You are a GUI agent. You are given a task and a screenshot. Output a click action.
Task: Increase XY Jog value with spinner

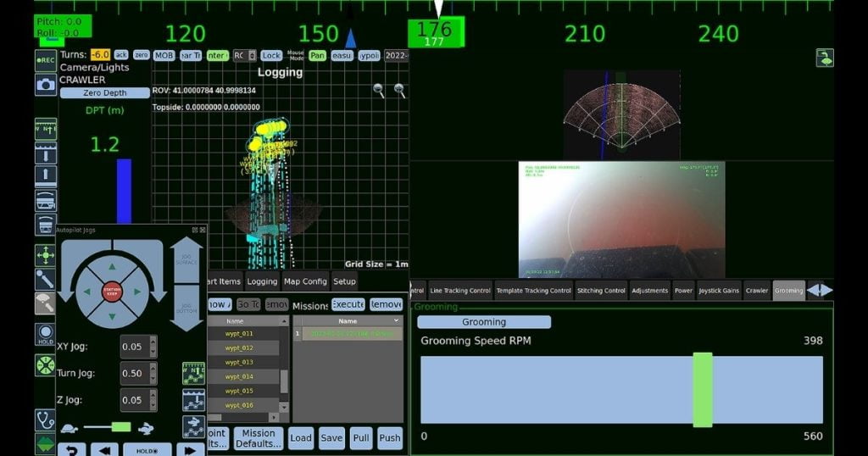point(153,342)
